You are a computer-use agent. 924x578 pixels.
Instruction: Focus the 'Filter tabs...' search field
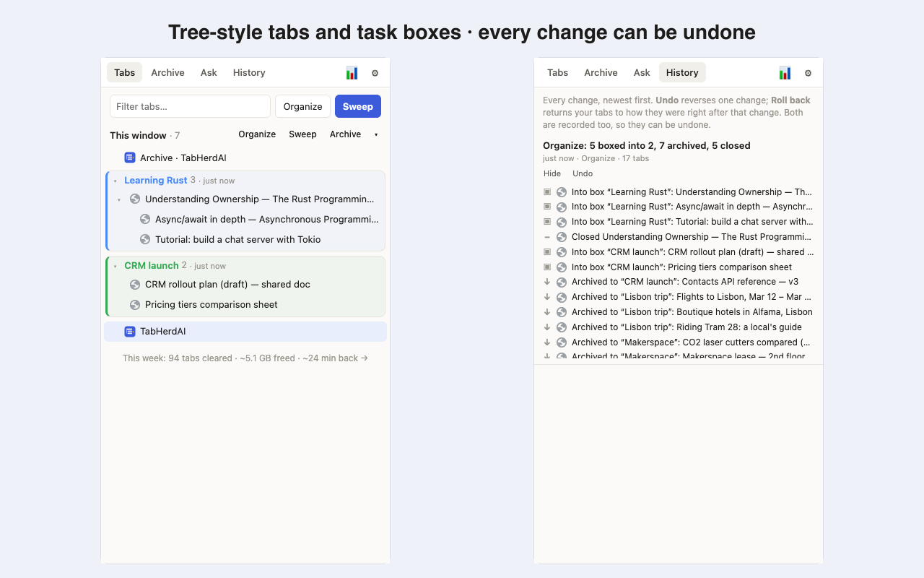coord(190,106)
